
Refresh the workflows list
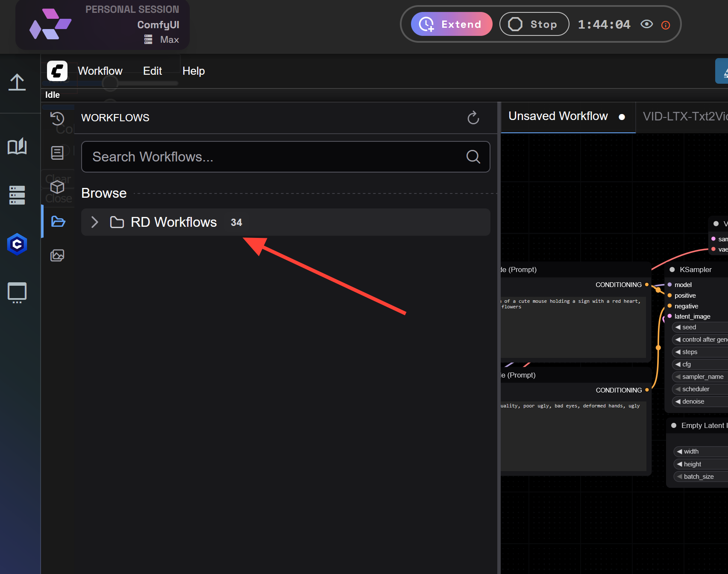click(x=473, y=118)
